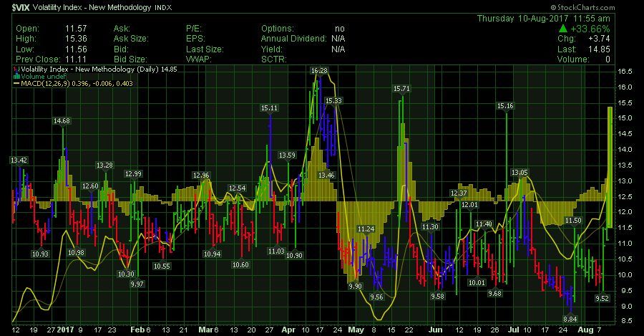Click the 2017 year label on axis
Image resolution: width=644 pixels, height=336 pixels.
pyautogui.click(x=64, y=330)
